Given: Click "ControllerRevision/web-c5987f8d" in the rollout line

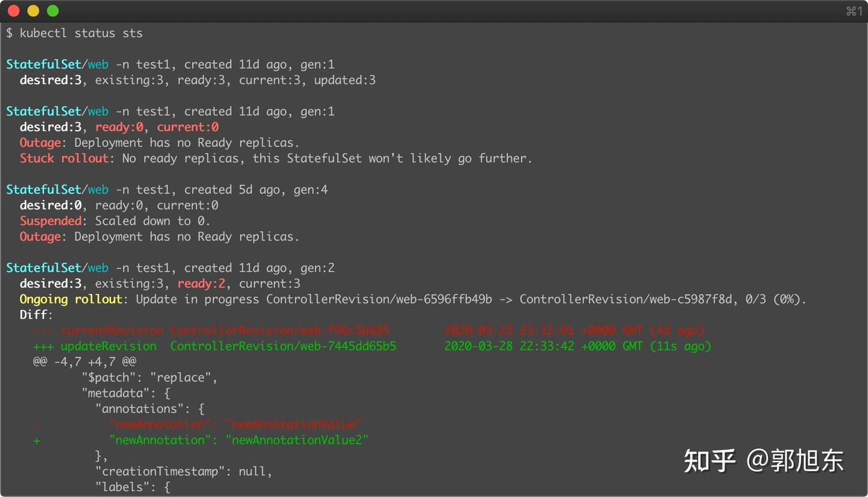Looking at the screenshot, I should pos(626,299).
